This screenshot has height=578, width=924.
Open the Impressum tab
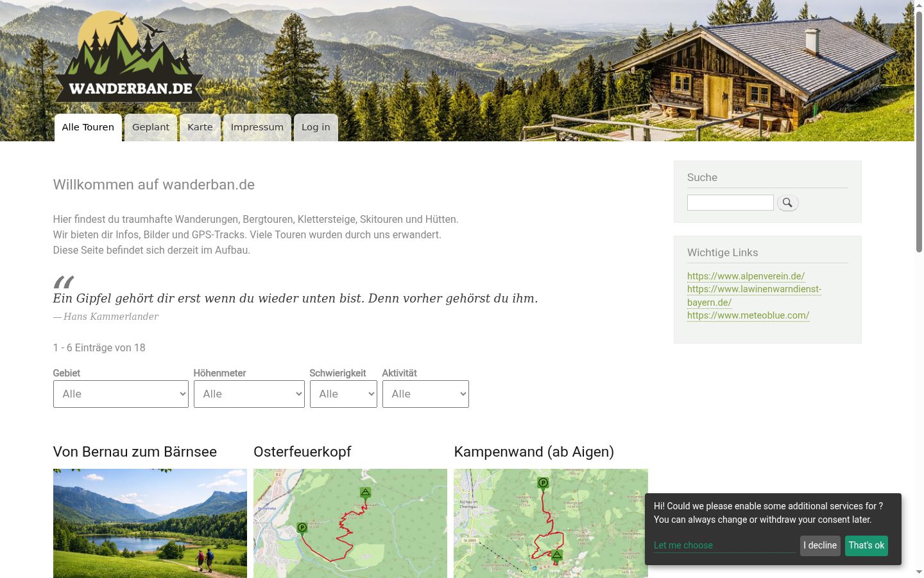(x=257, y=127)
